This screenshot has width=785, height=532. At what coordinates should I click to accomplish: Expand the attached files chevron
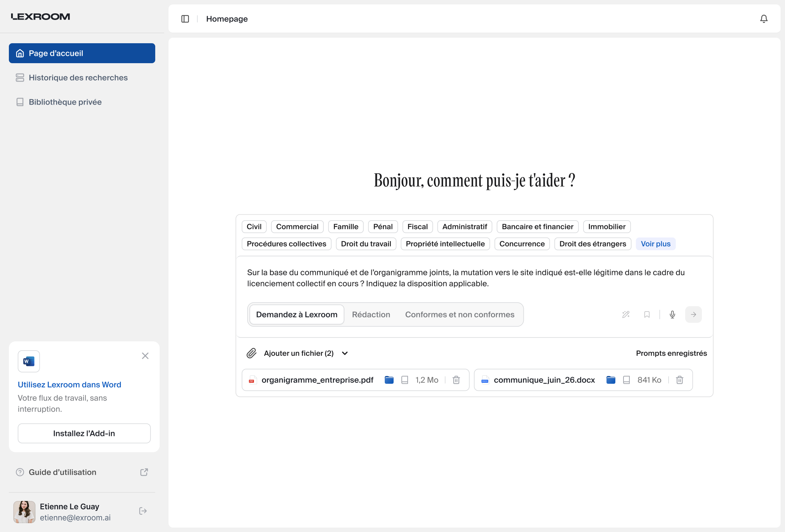point(345,353)
